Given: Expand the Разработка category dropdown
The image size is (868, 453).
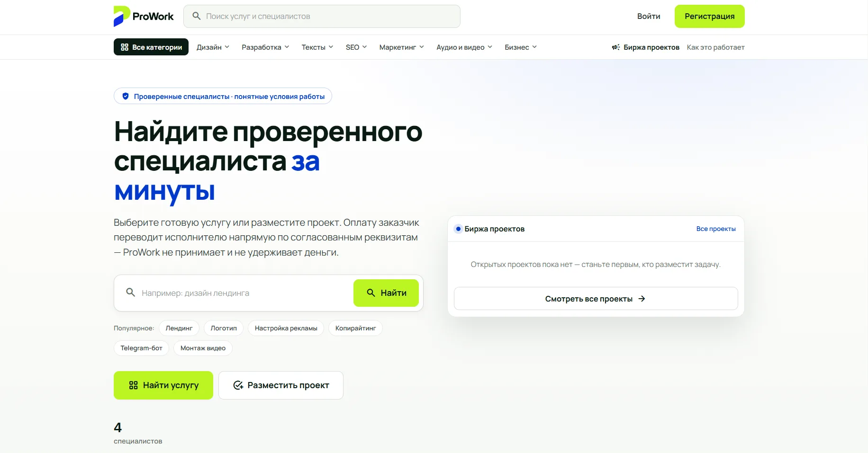Looking at the screenshot, I should 265,47.
